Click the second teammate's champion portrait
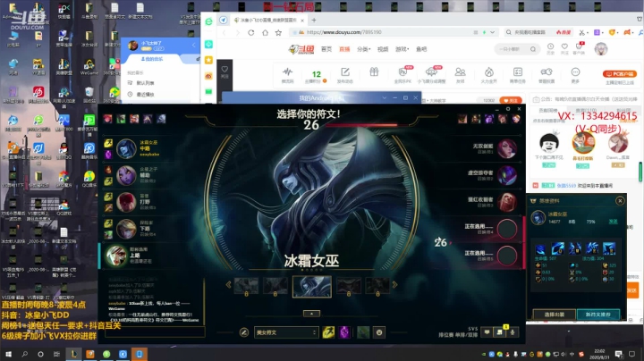 126,175
